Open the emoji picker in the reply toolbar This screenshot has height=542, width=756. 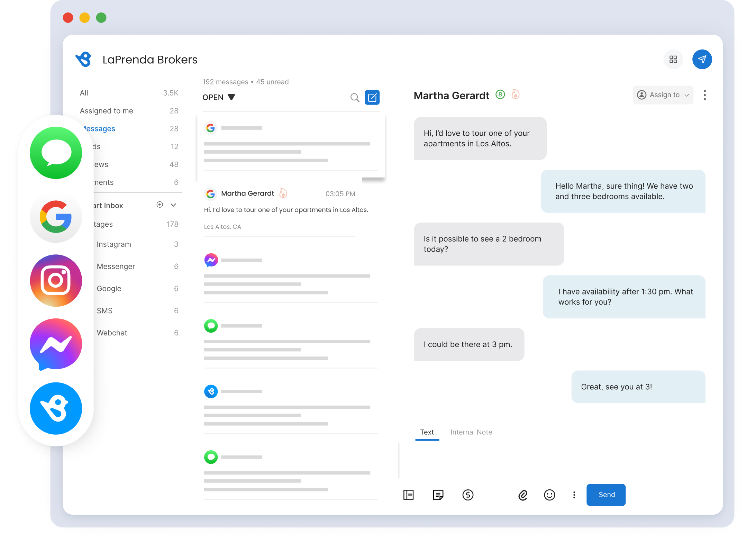click(549, 495)
